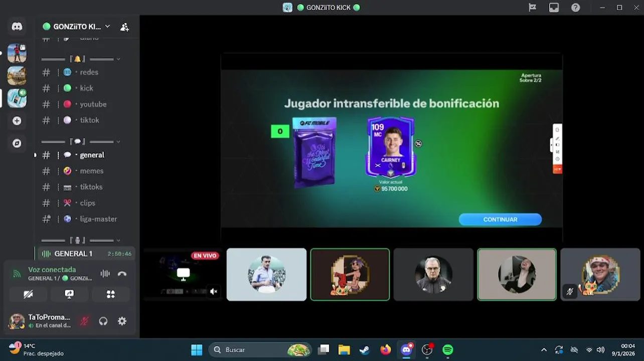Unmute microphone in user panel
Screen dimensions: 644x361
[x=84, y=321]
